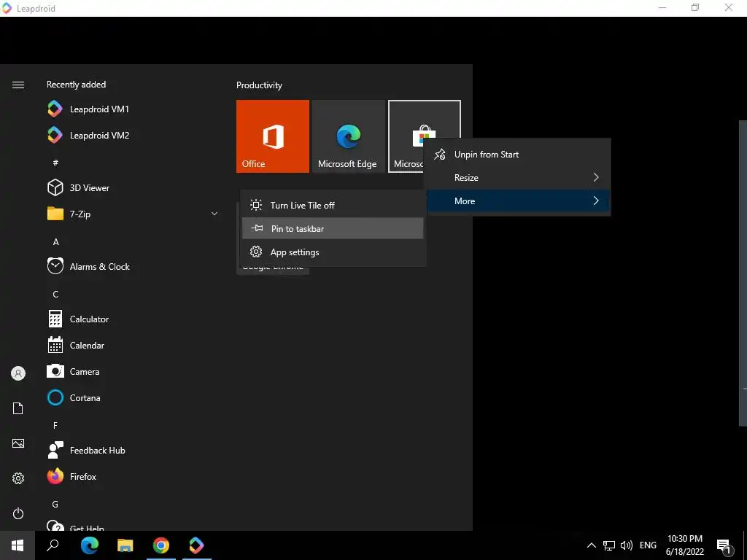Click the Resize submenu arrow

point(596,178)
